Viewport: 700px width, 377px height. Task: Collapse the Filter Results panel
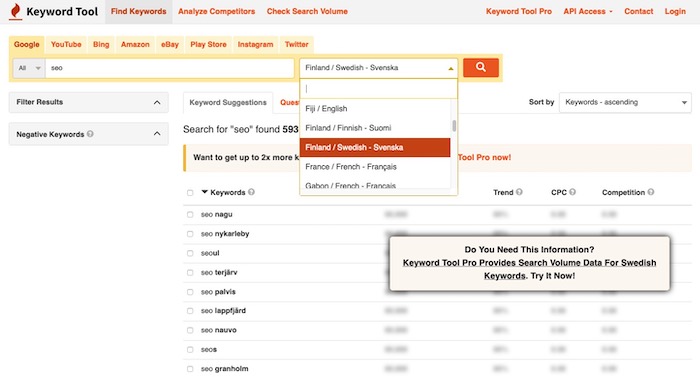157,102
